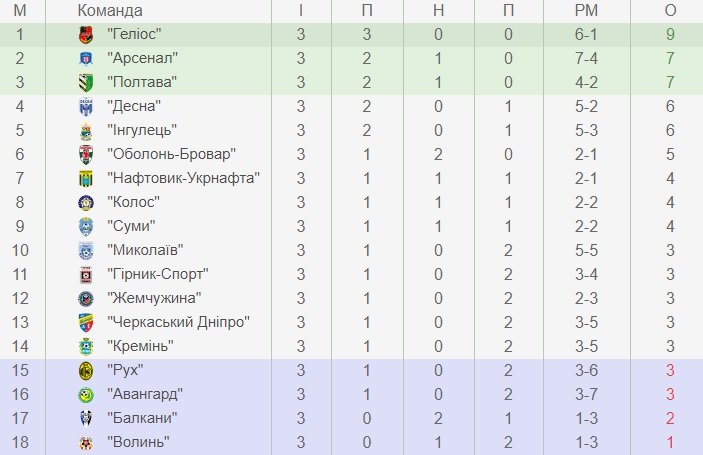This screenshot has width=703, height=455.
Task: Click the "Авангард" team logo
Action: pyautogui.click(x=85, y=394)
